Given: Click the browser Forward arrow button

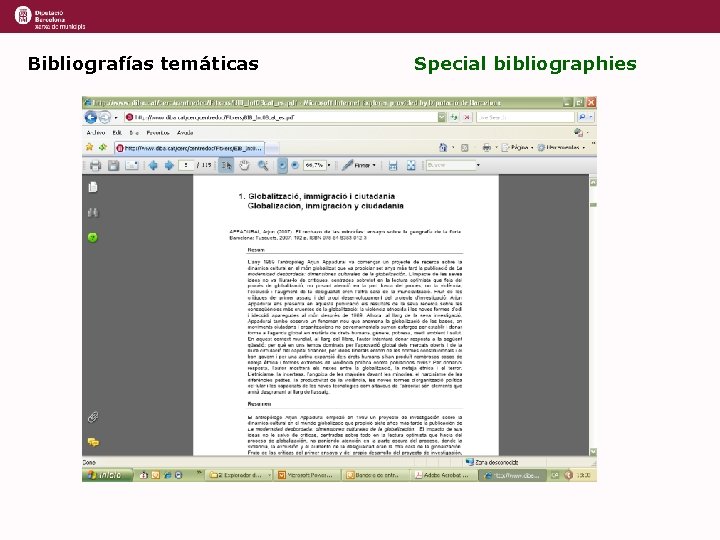Looking at the screenshot, I should pyautogui.click(x=105, y=118).
